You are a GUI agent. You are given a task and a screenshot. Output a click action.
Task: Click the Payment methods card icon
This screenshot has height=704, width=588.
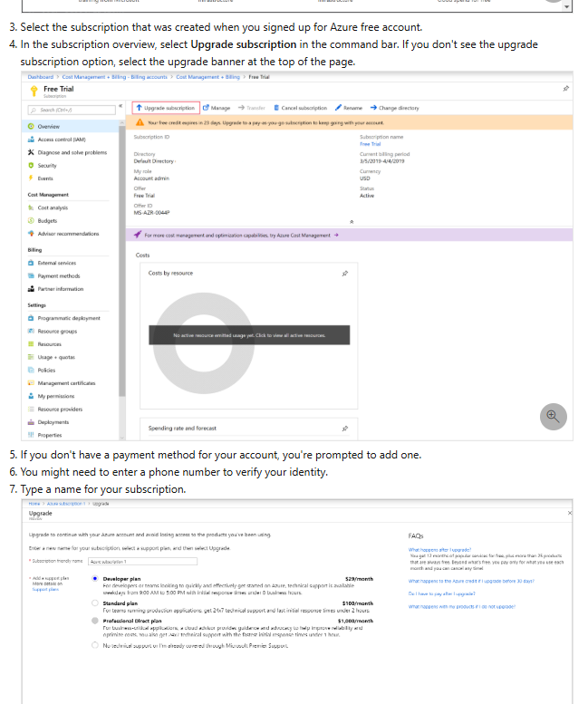point(31,275)
